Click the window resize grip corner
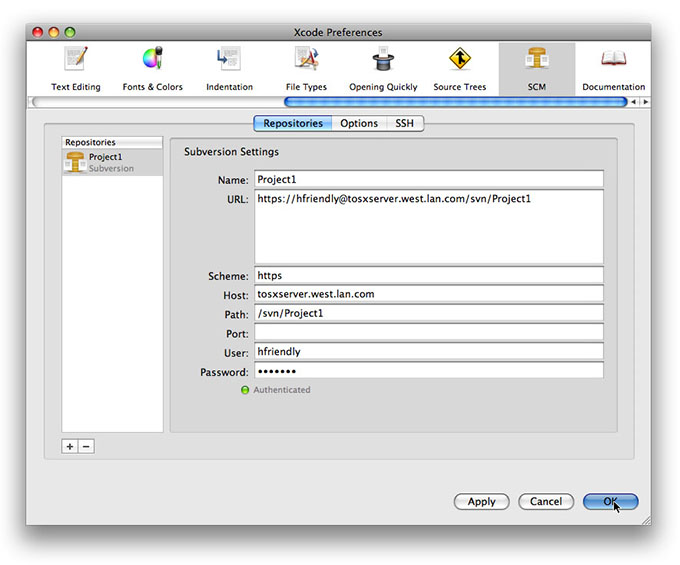 646,520
